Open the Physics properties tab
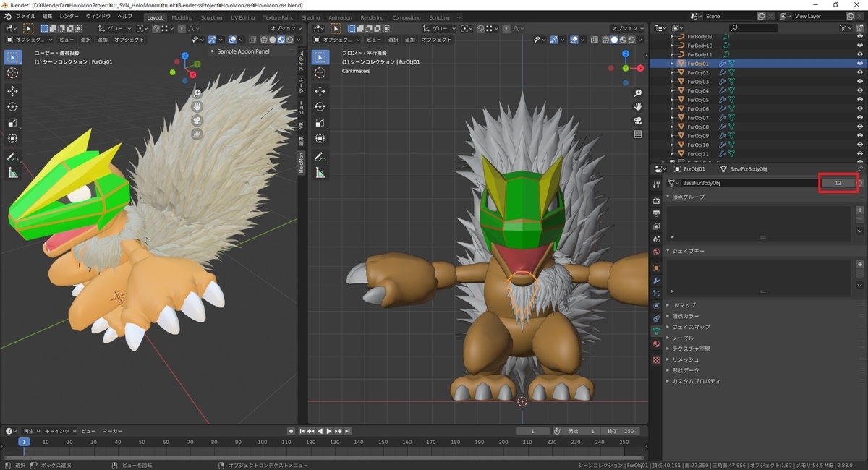 click(656, 306)
